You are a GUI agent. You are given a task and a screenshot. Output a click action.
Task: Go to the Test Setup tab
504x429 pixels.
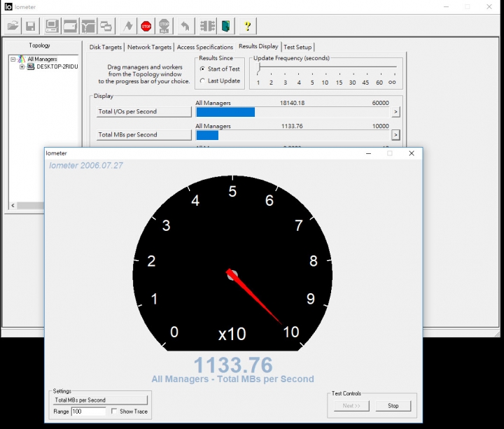pyautogui.click(x=297, y=47)
